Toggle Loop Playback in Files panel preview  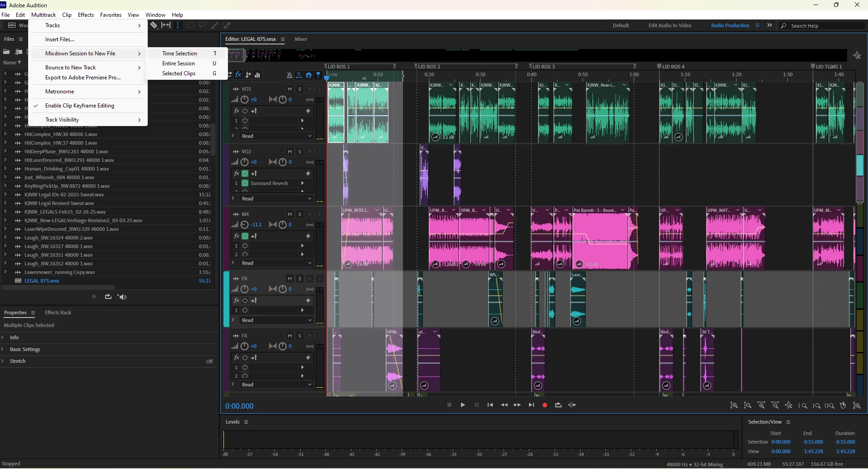click(108, 297)
